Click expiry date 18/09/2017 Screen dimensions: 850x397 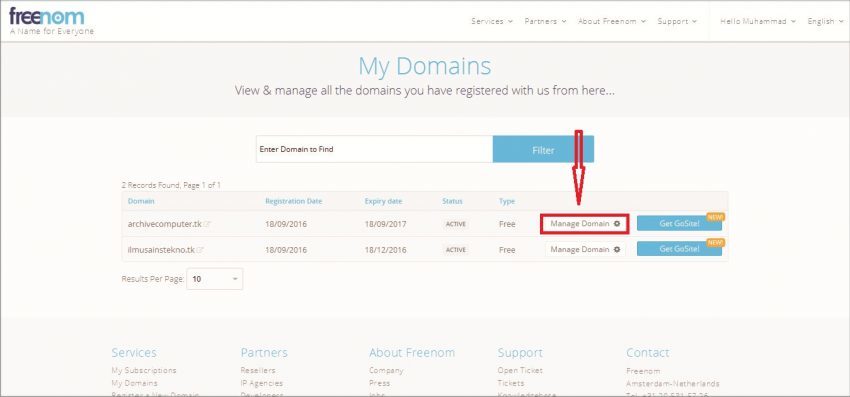click(385, 224)
